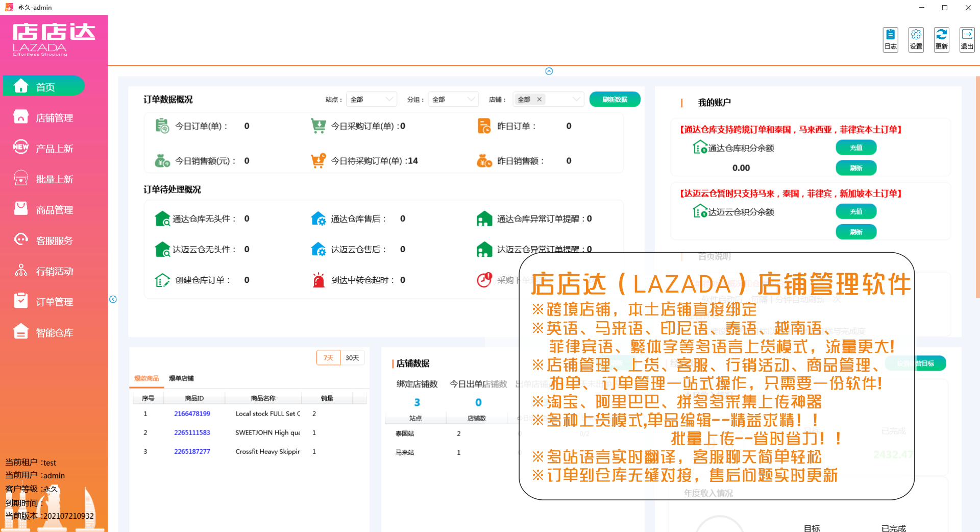Click the main page vertical scrollbar
This screenshot has width=980, height=532.
(x=977, y=186)
